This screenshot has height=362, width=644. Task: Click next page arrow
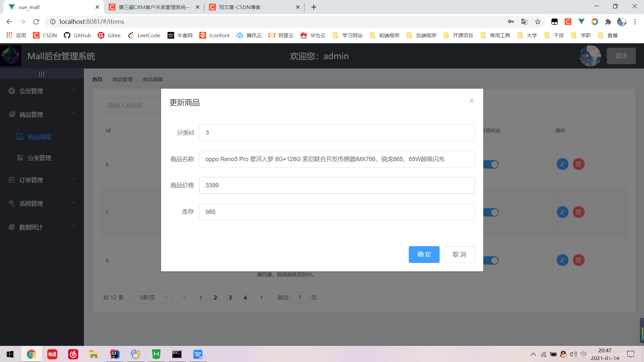pyautogui.click(x=261, y=298)
